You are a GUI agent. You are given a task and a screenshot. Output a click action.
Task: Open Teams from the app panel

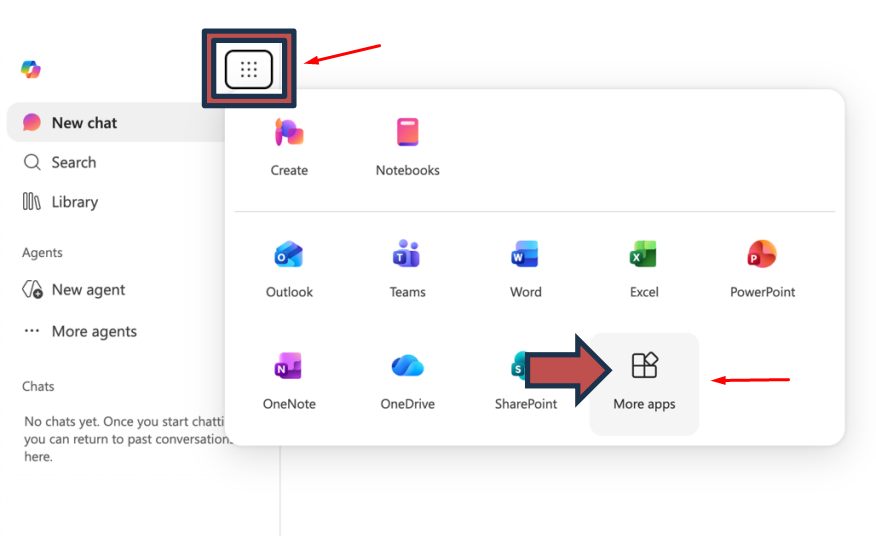407,269
